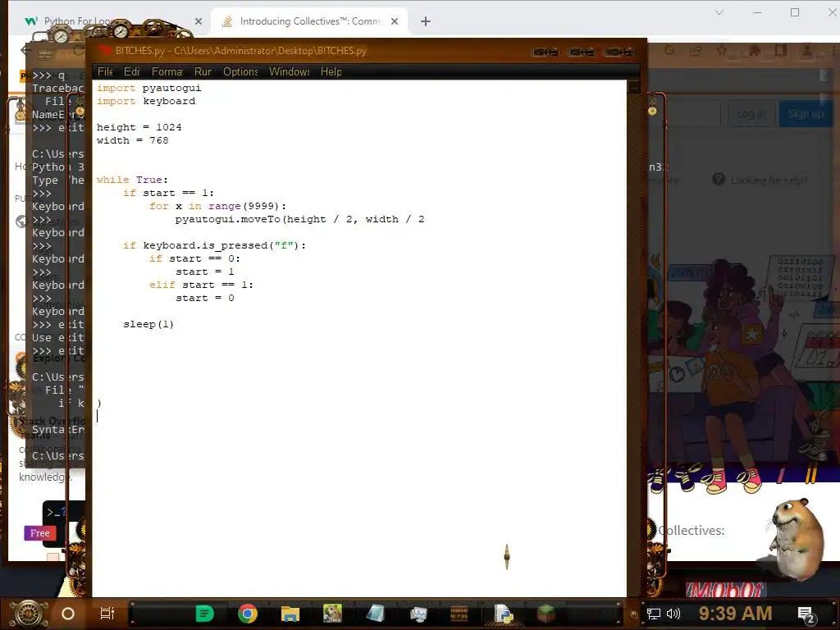Click the Looking for help link

coord(769,180)
